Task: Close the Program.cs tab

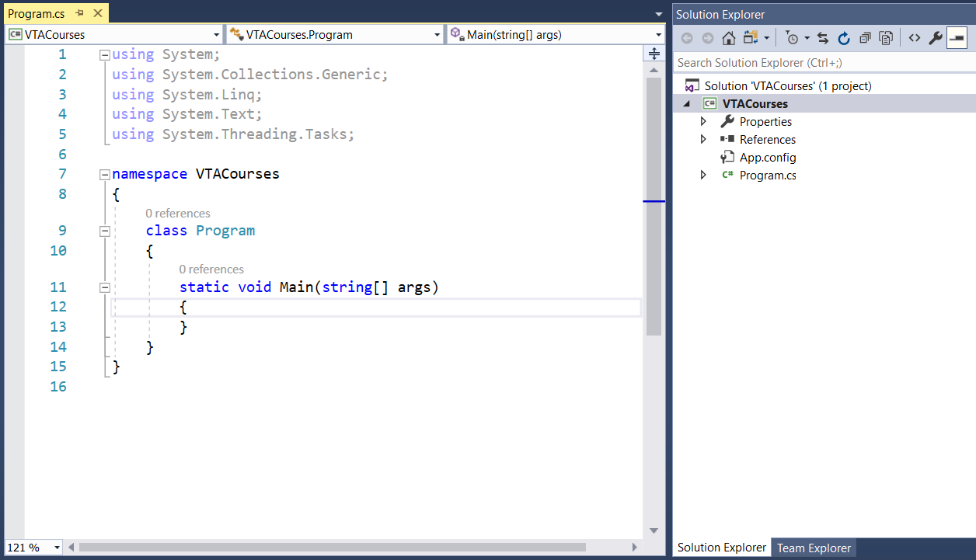Action: (x=98, y=13)
